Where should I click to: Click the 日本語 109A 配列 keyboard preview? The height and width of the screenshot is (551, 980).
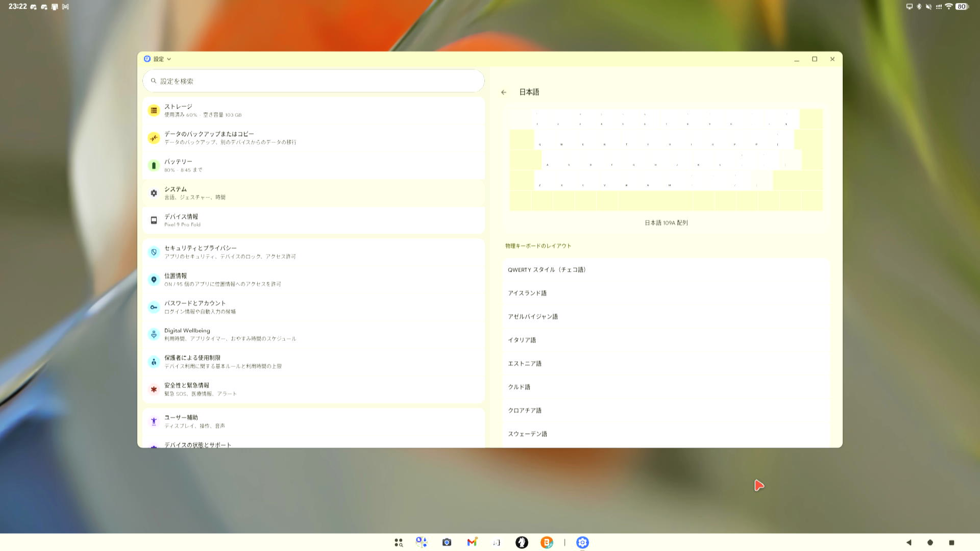pyautogui.click(x=665, y=158)
